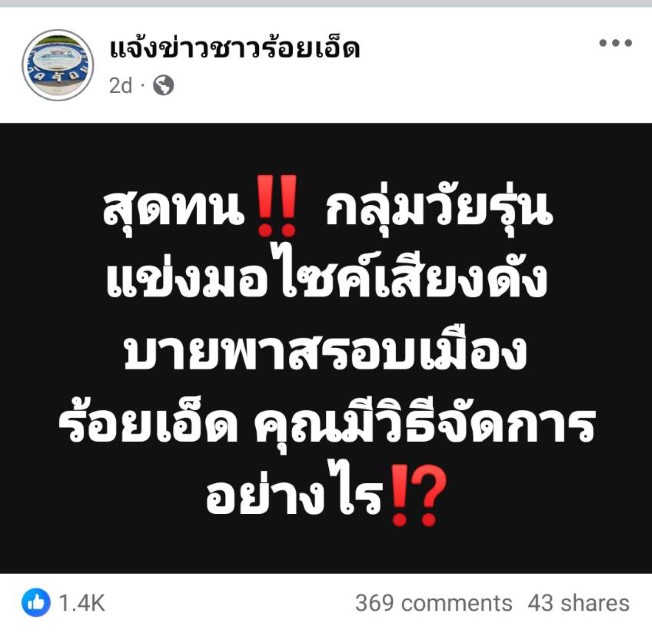Click the globe public audience icon
This screenshot has width=652, height=640.
163,85
